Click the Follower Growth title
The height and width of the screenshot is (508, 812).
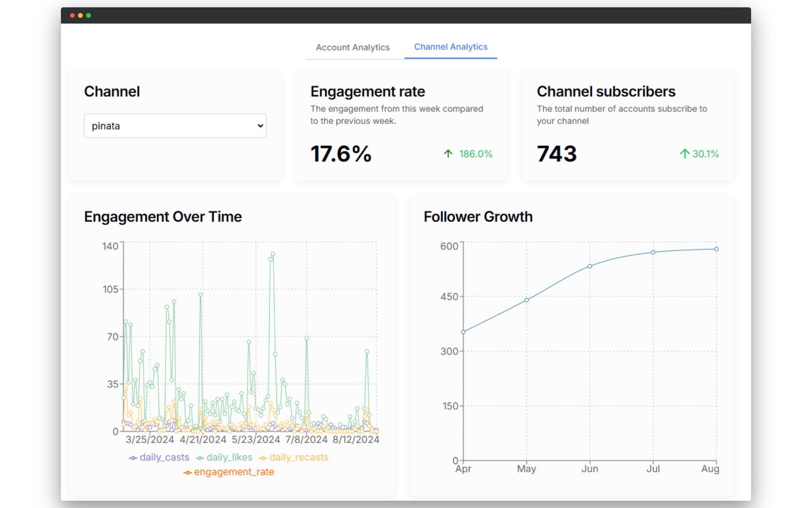coord(478,217)
